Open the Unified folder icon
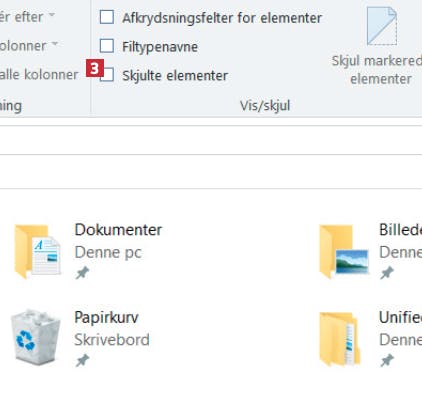This screenshot has height=398, width=422. tap(340, 339)
